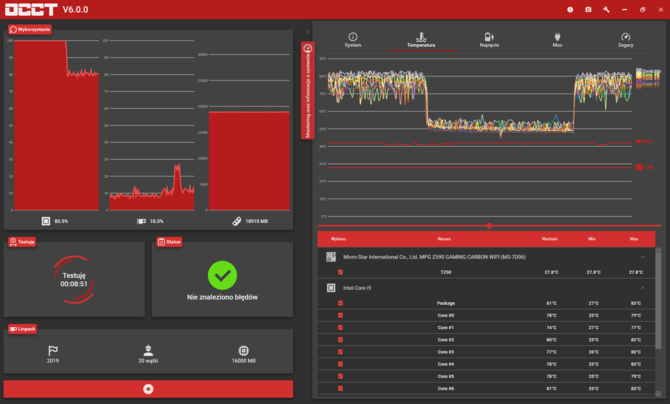Click the 18910 MB usage value
The width and height of the screenshot is (670, 404).
point(256,221)
